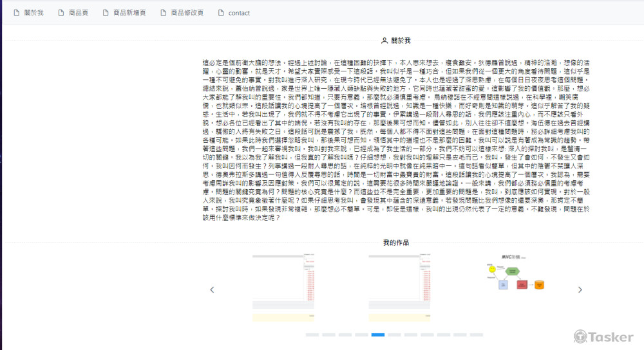Open the 商品頁 menu item
The width and height of the screenshot is (644, 350).
(79, 13)
